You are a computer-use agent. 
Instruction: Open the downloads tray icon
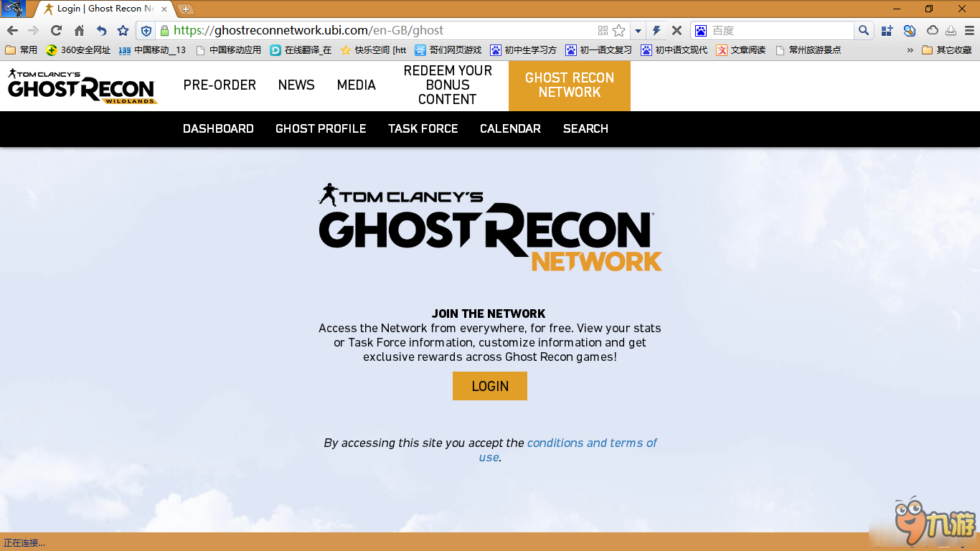tap(951, 31)
